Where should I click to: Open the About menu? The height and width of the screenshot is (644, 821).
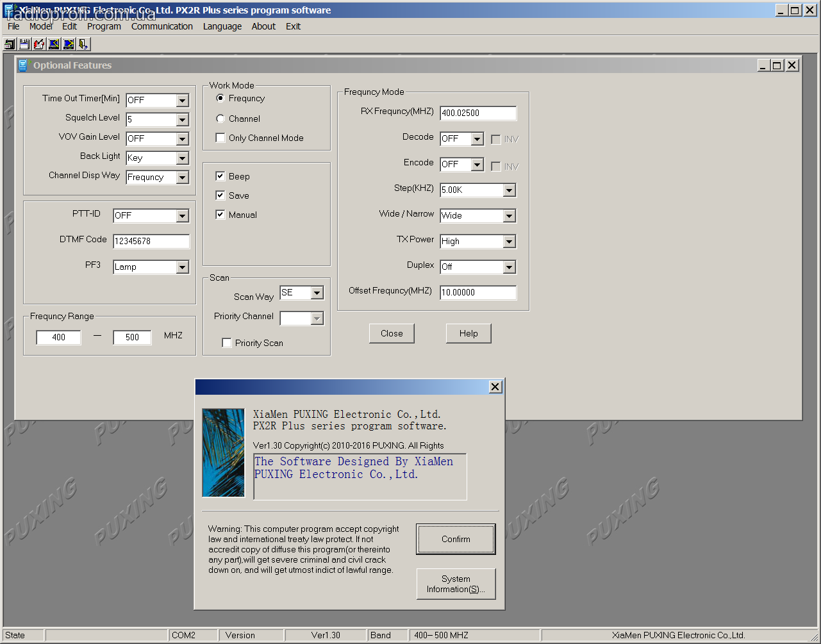tap(263, 26)
